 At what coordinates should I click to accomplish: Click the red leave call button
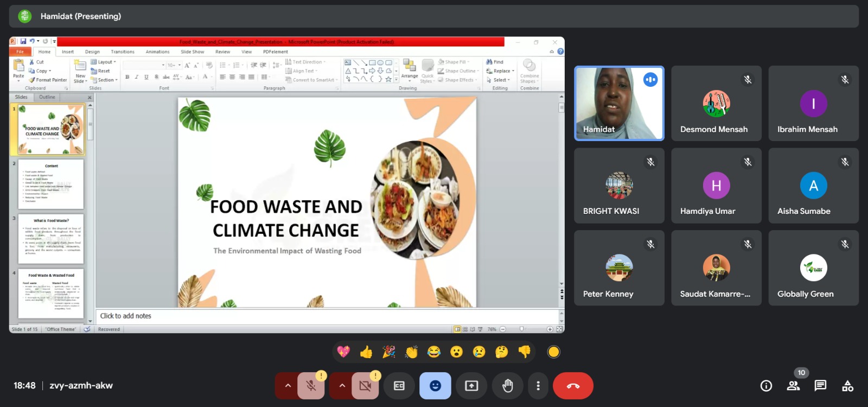click(x=573, y=386)
